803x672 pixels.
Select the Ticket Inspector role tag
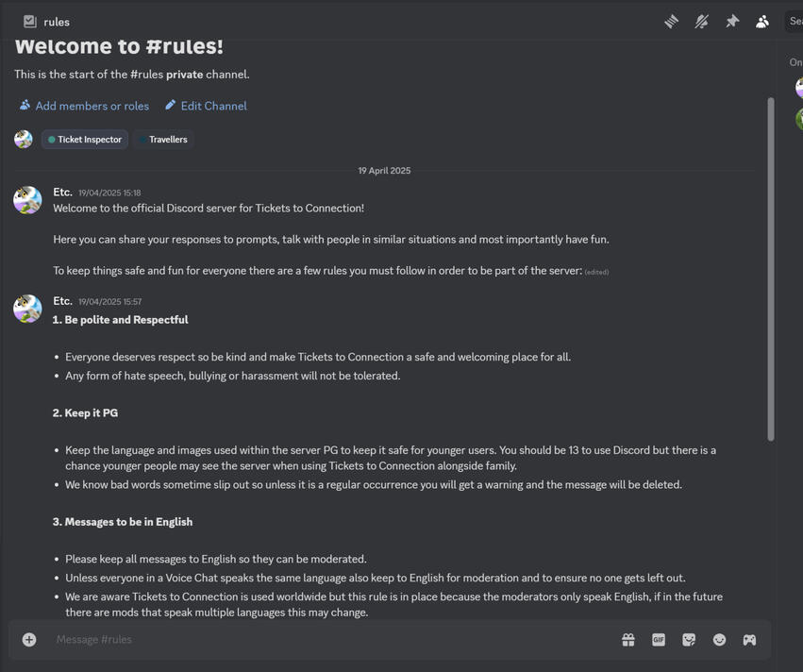click(x=85, y=140)
